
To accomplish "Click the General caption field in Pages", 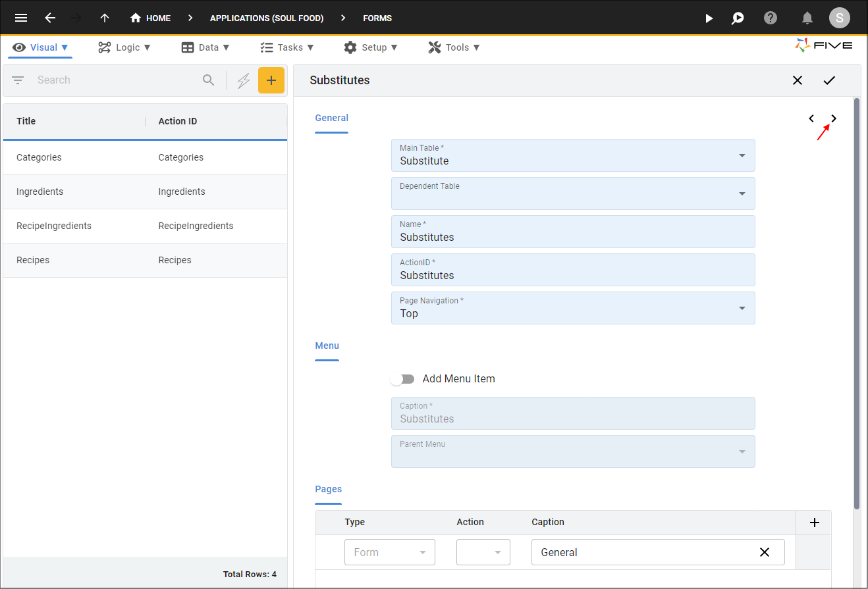I will pos(658,552).
